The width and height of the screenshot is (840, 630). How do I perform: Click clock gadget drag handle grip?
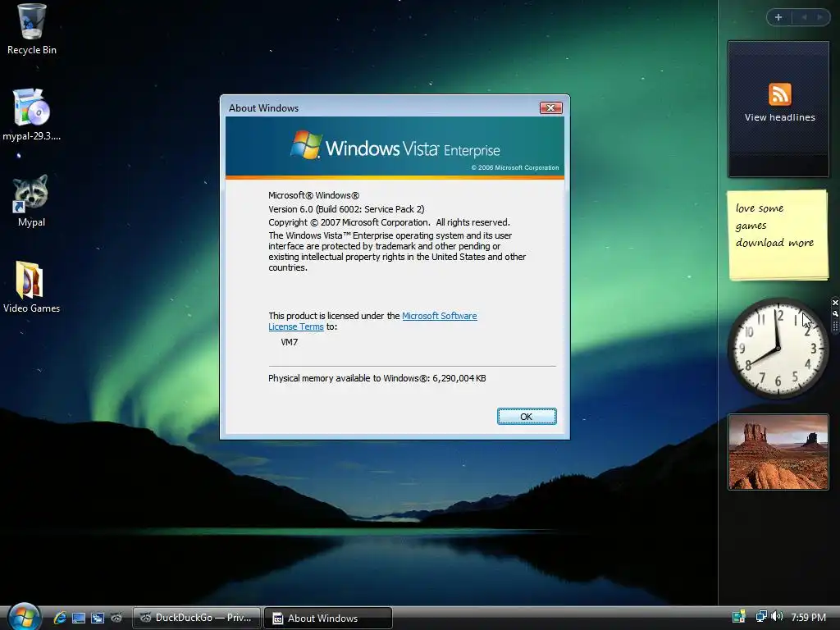point(834,326)
